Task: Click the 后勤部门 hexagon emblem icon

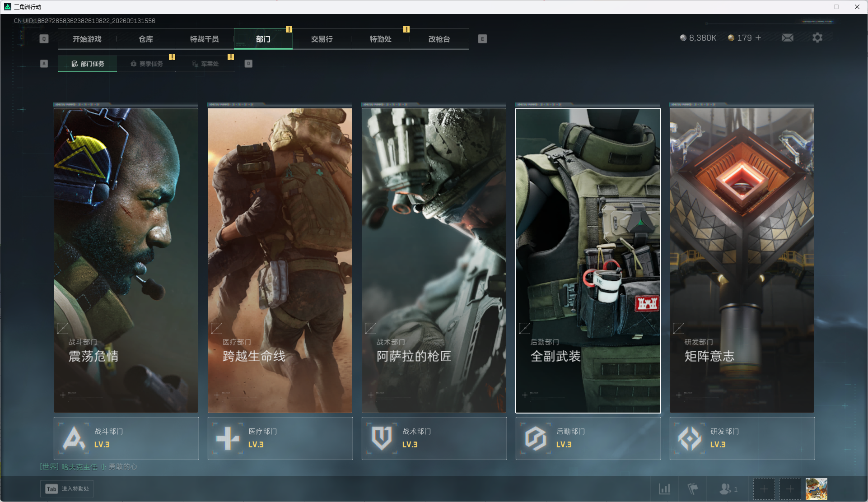Action: (536, 438)
